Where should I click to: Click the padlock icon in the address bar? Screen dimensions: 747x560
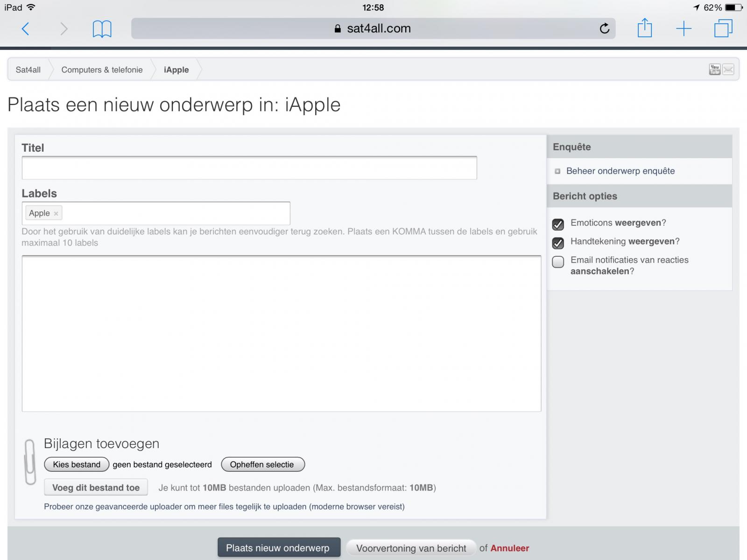pos(338,28)
